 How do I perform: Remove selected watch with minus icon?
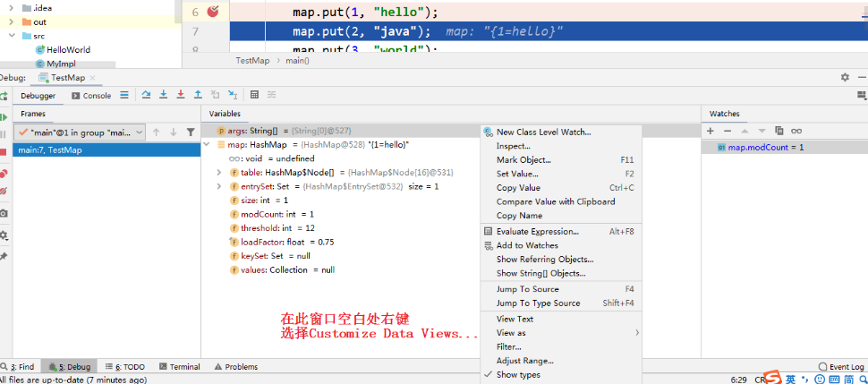(728, 131)
